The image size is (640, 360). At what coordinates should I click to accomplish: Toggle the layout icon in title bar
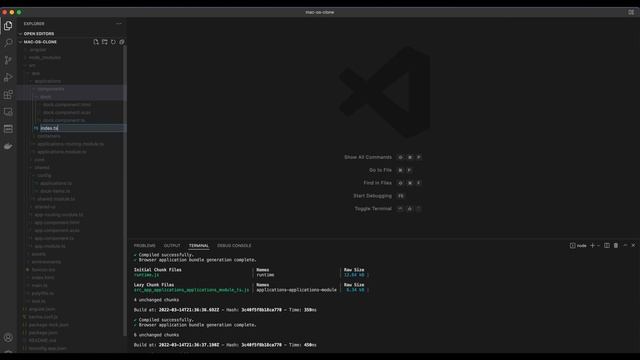coord(631,12)
